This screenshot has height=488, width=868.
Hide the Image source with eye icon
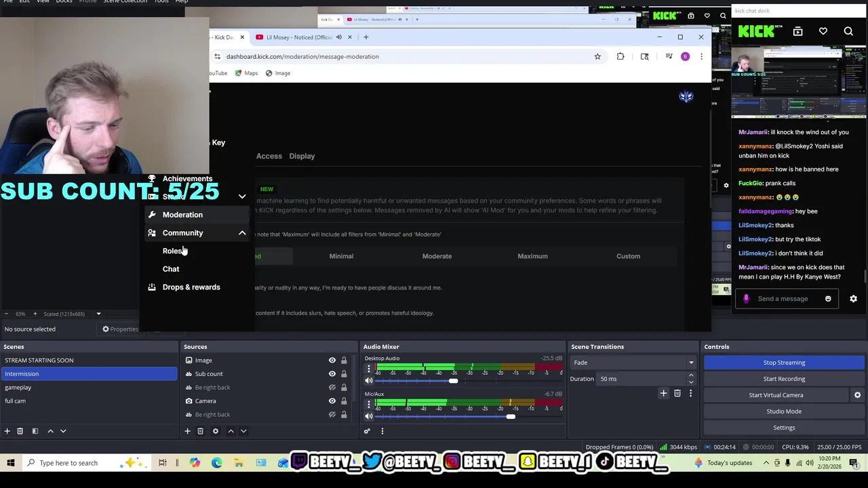(332, 361)
